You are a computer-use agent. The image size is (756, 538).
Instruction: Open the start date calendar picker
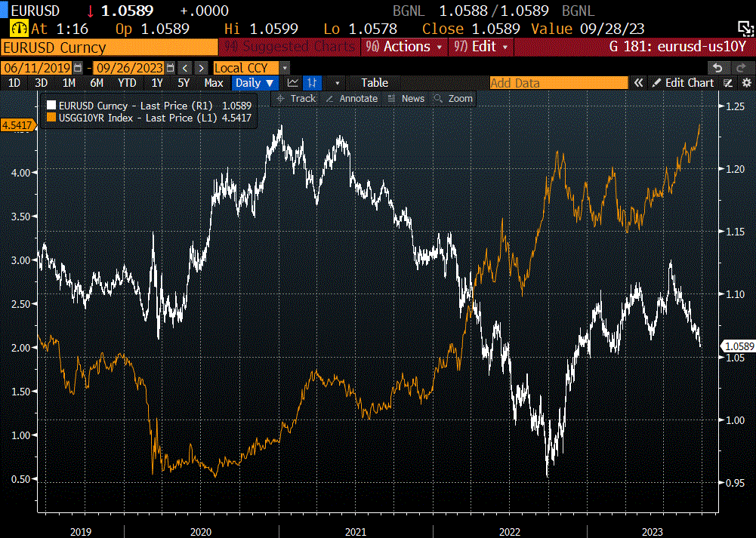pyautogui.click(x=78, y=68)
